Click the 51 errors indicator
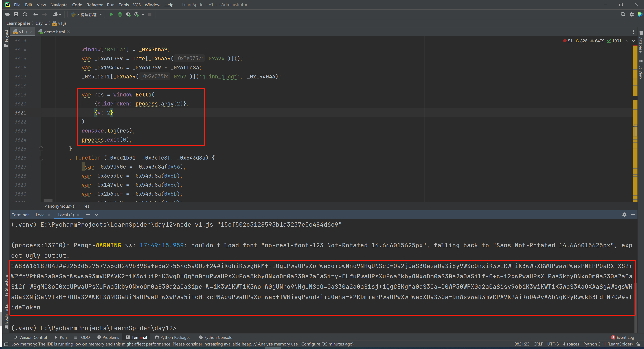Screen dimensions: 644x349 [568, 41]
